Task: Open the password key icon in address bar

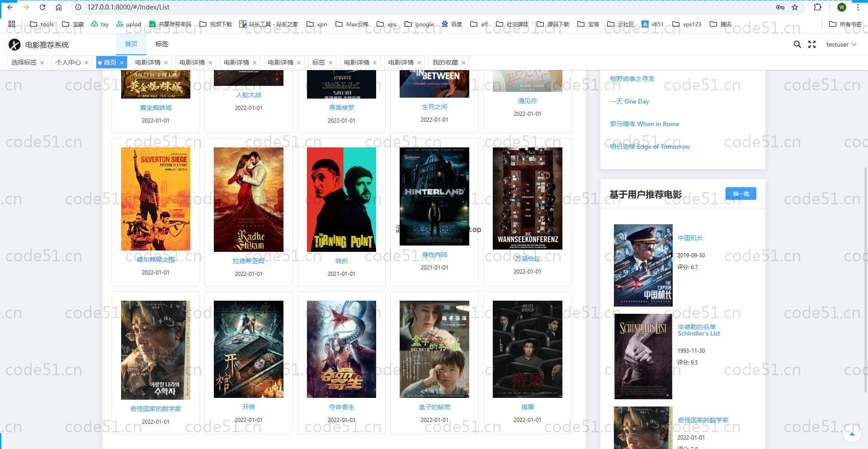Action: [780, 7]
